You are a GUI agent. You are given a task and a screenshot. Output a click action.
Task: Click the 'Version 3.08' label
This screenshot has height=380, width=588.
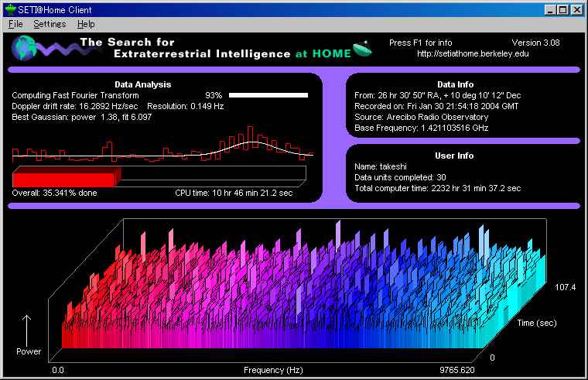(x=535, y=43)
